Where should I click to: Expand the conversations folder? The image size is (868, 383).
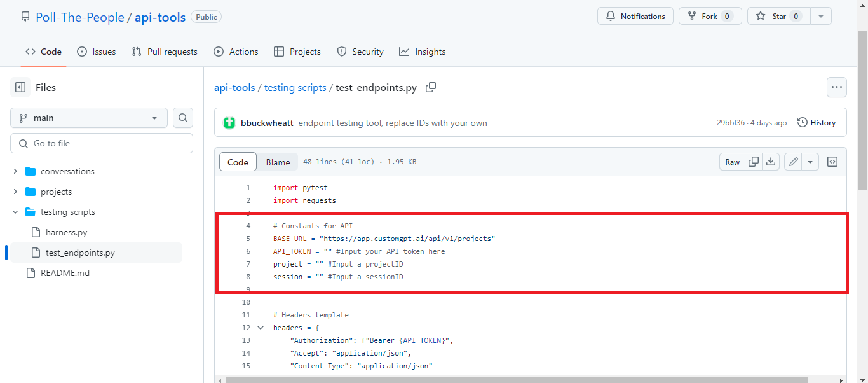pyautogui.click(x=16, y=171)
